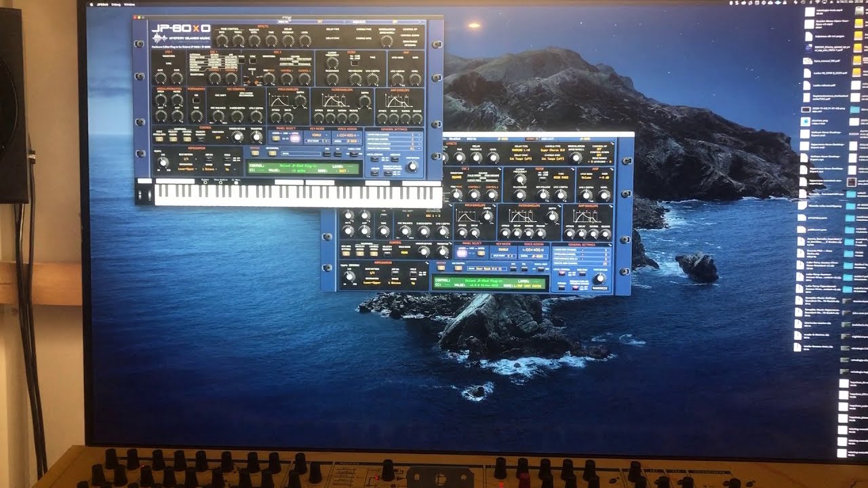Open Delay Type PANNING L->R dropdown, rear window
This screenshot has height=488, width=868.
click(521, 150)
